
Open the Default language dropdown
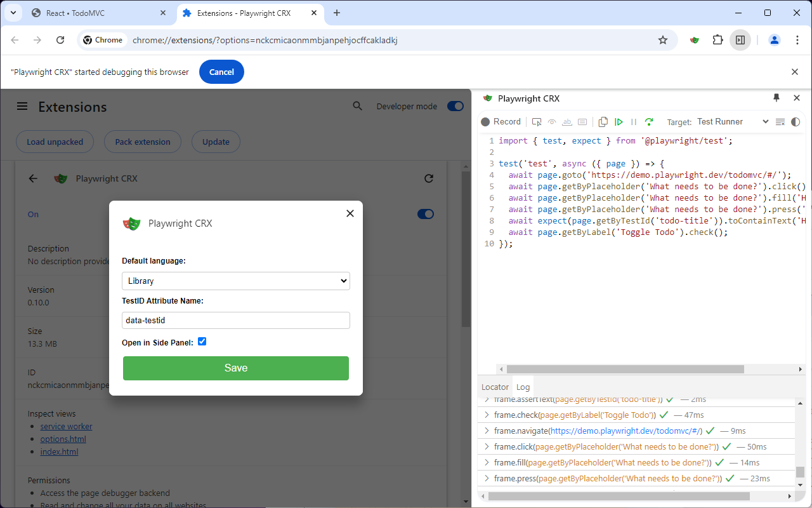coord(235,281)
